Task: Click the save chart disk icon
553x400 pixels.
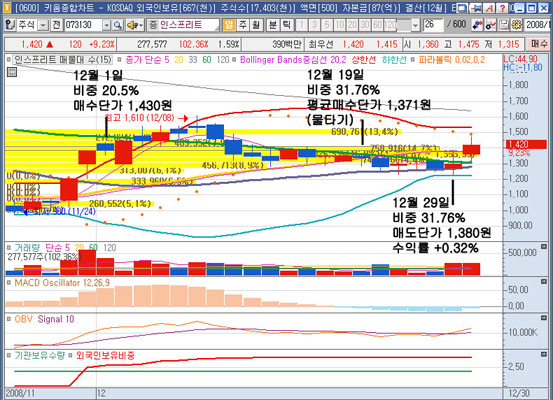Action: 504,25
